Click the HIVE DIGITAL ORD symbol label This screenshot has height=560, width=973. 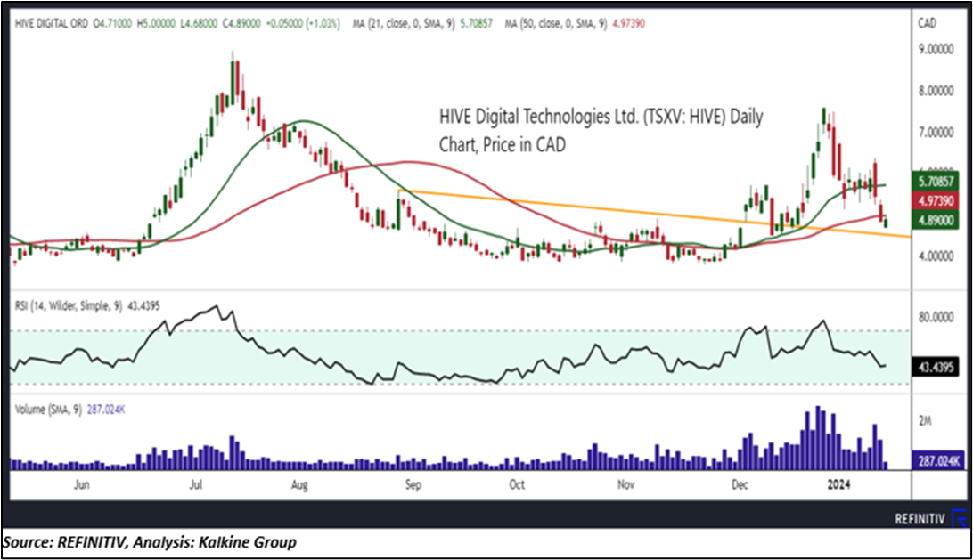(x=52, y=24)
